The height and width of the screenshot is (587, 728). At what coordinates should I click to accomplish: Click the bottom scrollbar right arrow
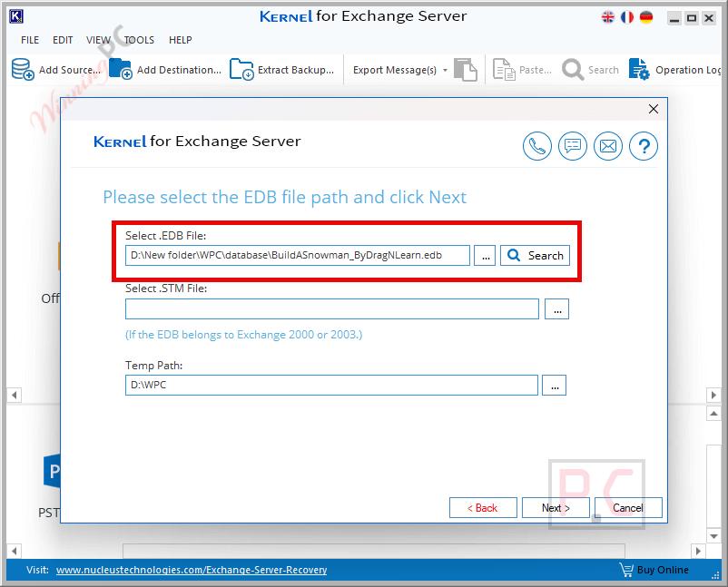[x=698, y=551]
